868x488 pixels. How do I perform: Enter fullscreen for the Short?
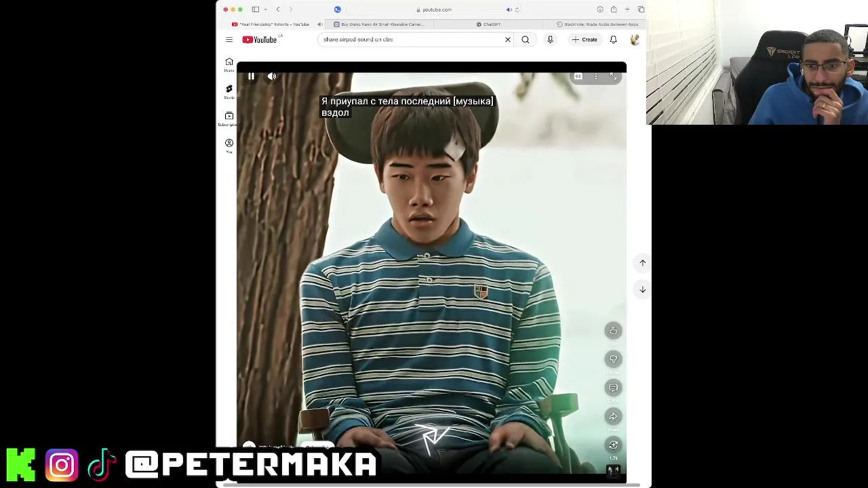[x=614, y=77]
